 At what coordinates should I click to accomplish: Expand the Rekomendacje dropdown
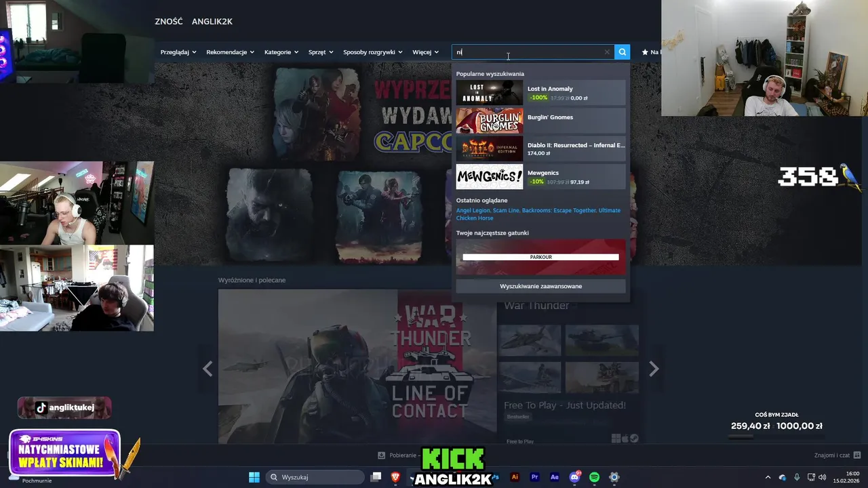pyautogui.click(x=231, y=52)
